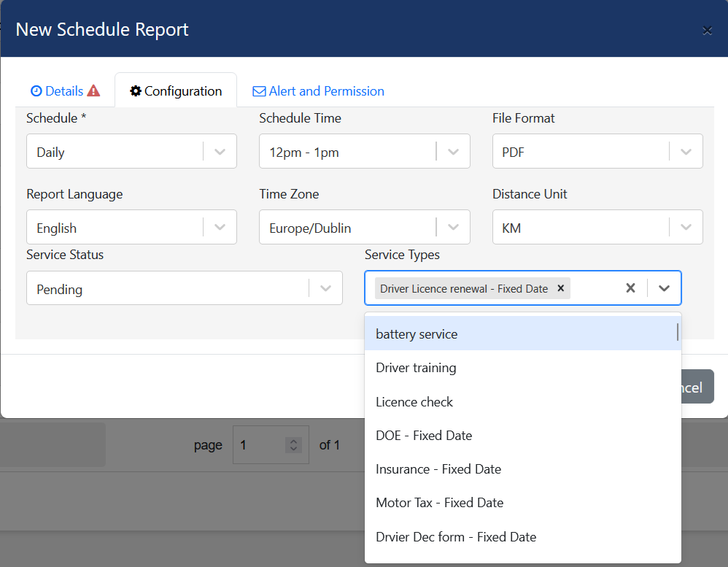The width and height of the screenshot is (728, 567).
Task: Click the page number stepper field
Action: tap(263, 444)
